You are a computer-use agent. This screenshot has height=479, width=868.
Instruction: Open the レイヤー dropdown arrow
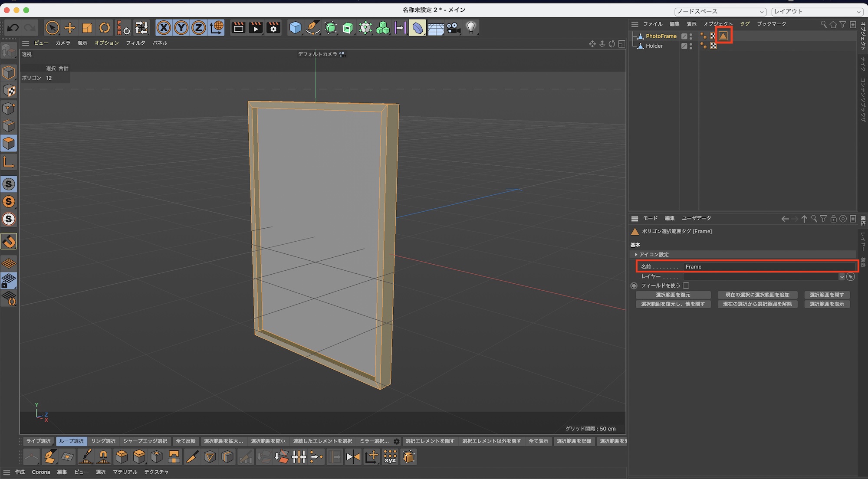pyautogui.click(x=842, y=277)
